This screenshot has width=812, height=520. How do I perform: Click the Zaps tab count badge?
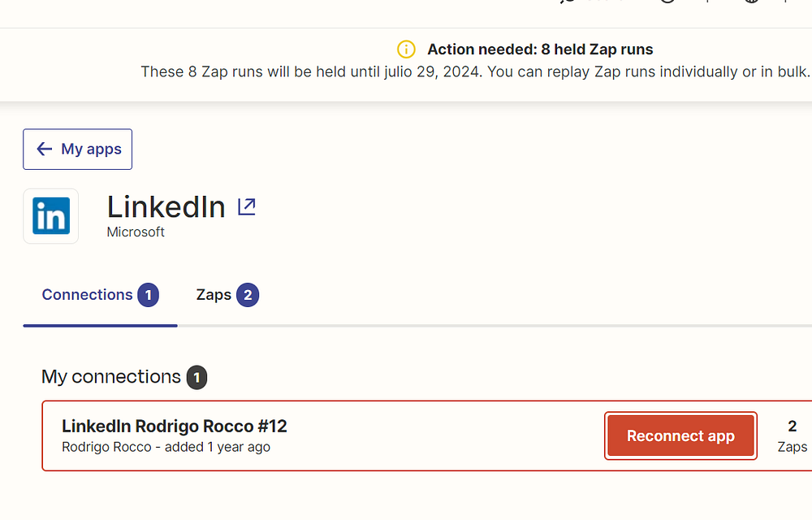pos(248,295)
